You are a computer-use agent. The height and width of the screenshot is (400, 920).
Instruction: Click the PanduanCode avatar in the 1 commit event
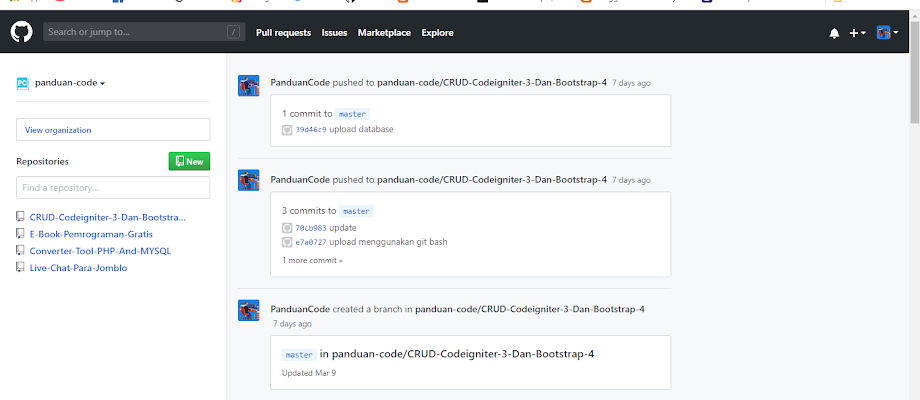pos(249,86)
